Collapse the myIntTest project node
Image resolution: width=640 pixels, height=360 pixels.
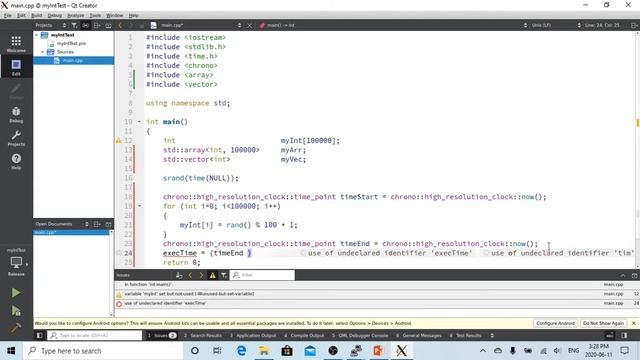click(x=36, y=35)
